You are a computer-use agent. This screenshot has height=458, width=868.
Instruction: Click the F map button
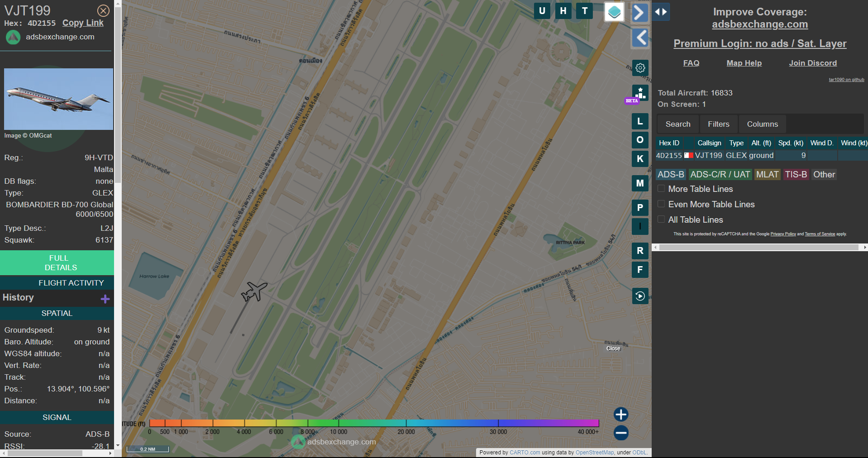pyautogui.click(x=640, y=270)
